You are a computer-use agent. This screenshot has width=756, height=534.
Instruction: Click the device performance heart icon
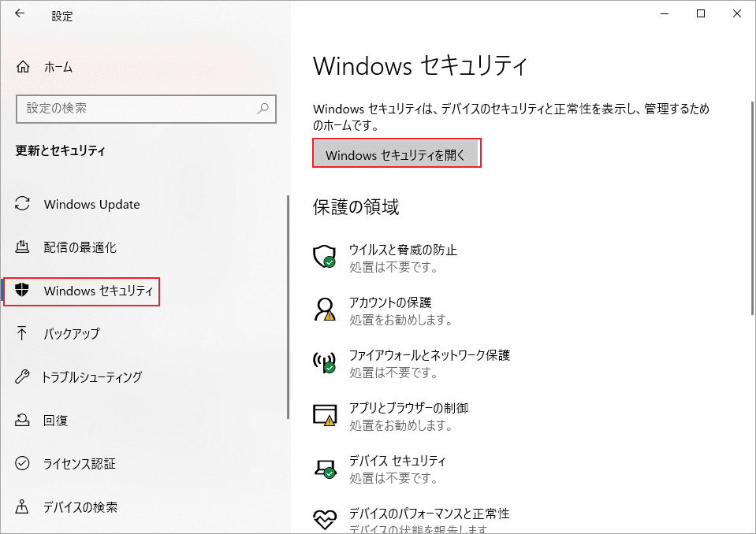coord(325,519)
